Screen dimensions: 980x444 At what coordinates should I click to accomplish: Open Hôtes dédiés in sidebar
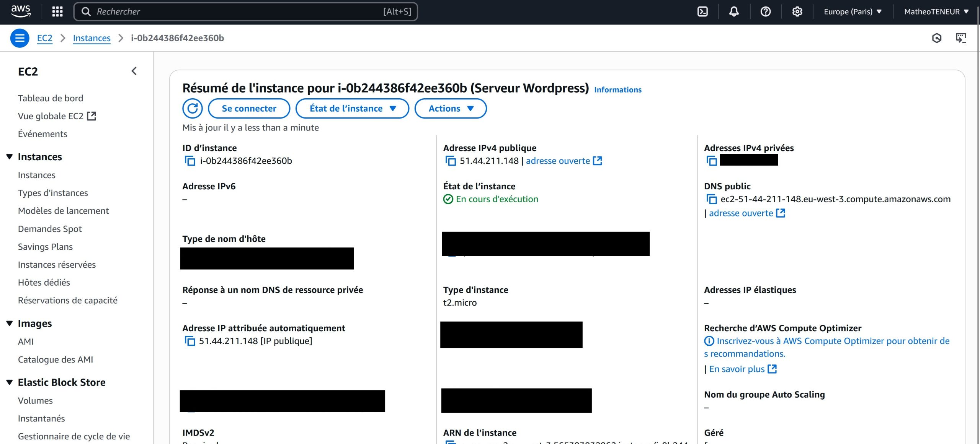tap(44, 282)
